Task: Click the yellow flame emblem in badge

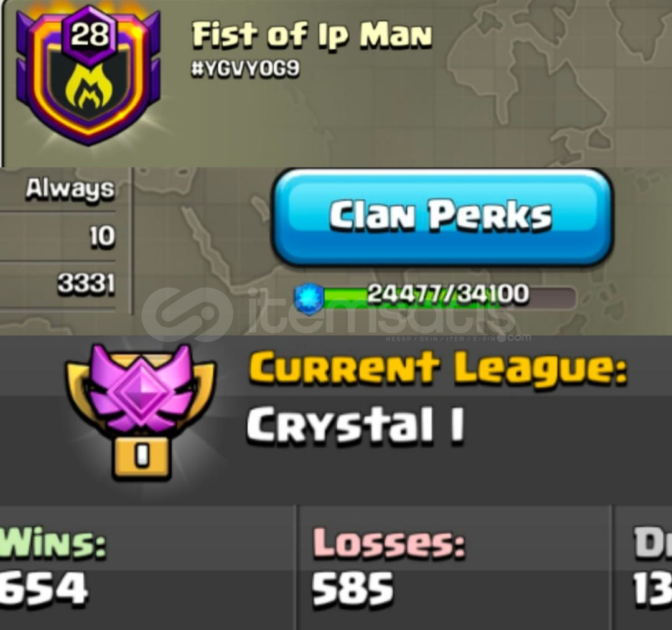Action: coord(89,86)
